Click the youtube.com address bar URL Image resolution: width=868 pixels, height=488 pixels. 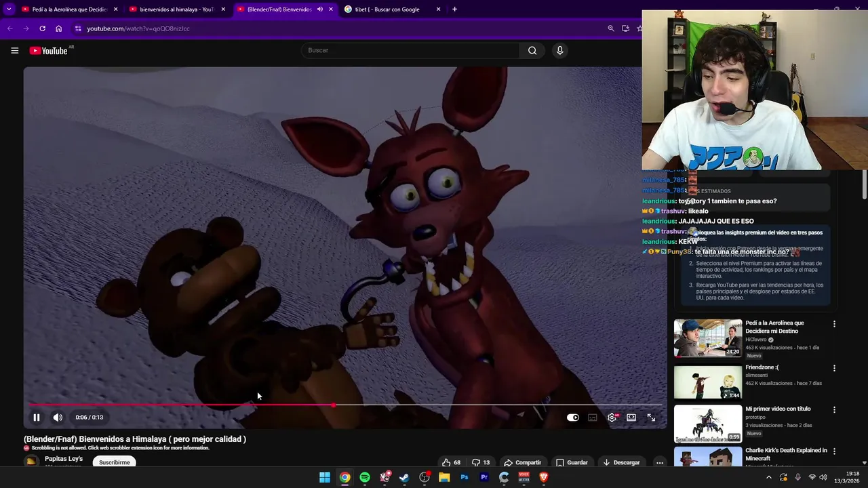click(x=138, y=28)
